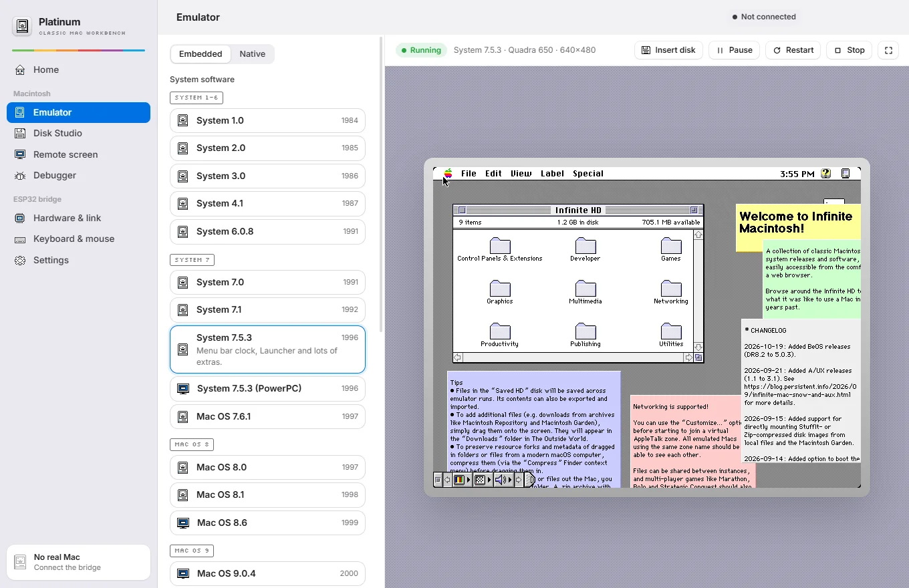Open the Special menu in Finder
This screenshot has height=588, width=909.
[588, 174]
